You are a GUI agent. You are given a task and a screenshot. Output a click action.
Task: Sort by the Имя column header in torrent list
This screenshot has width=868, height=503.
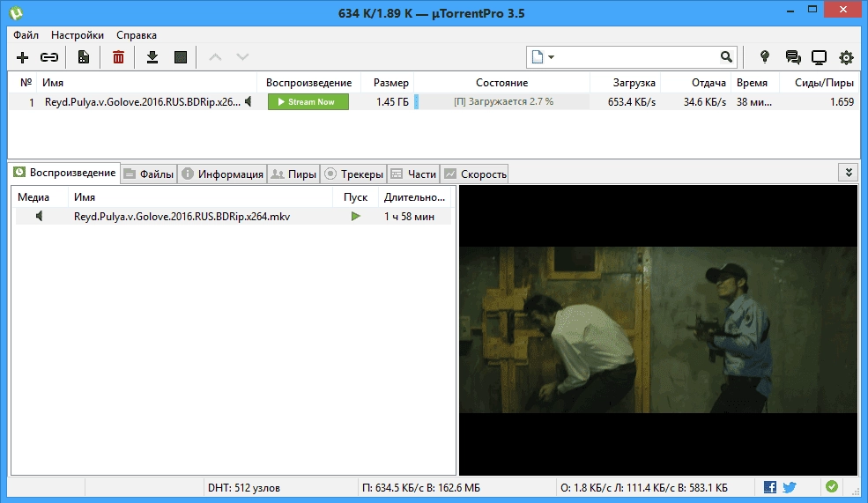pos(146,83)
